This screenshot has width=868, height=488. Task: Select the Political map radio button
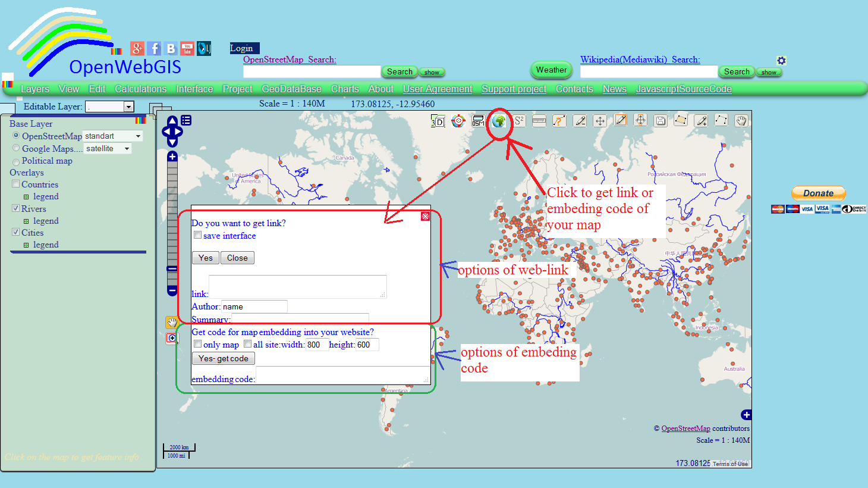point(15,161)
